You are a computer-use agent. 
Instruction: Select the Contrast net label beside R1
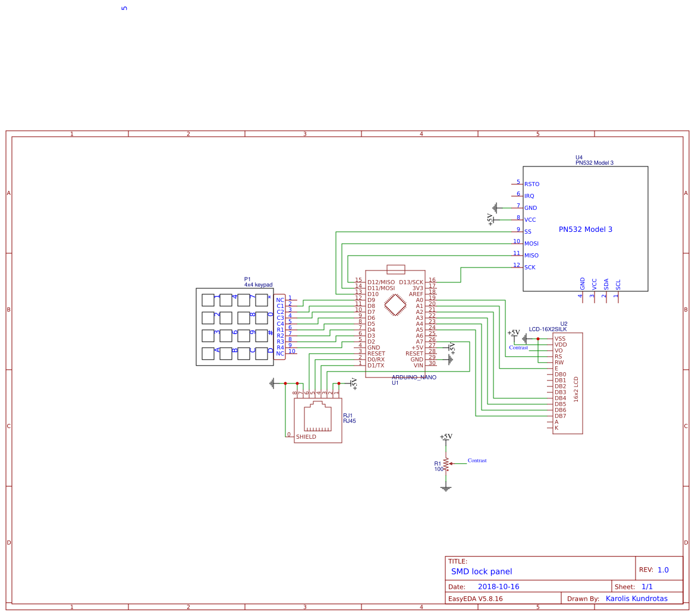pos(477,461)
